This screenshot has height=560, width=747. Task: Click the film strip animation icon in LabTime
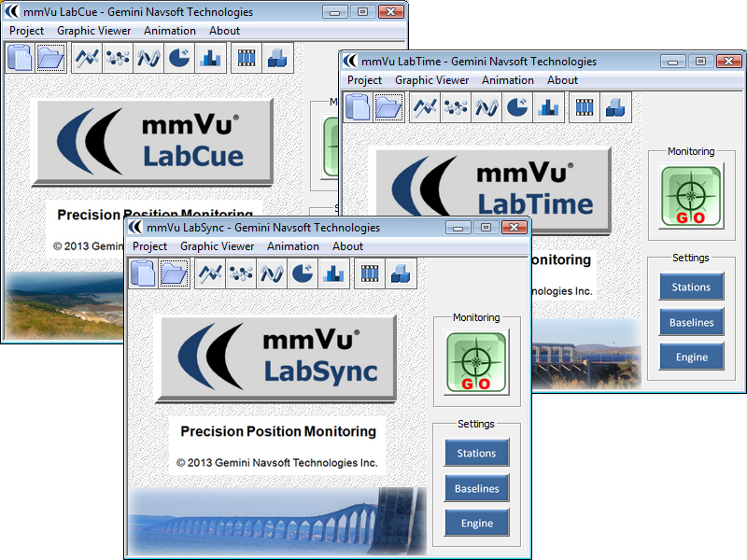[x=585, y=107]
